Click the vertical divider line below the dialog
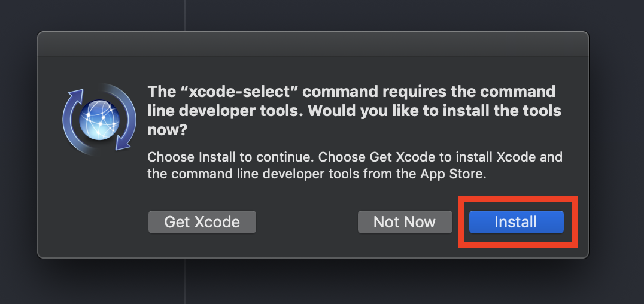Viewport: 644px width, 304px height. [185, 281]
